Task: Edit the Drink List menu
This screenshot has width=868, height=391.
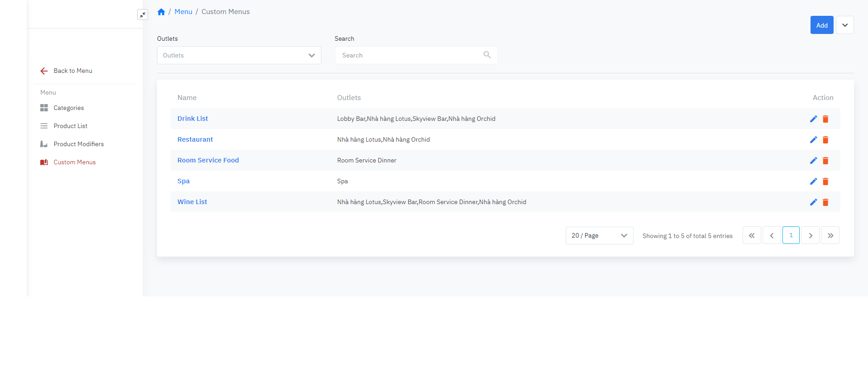Action: pyautogui.click(x=813, y=119)
